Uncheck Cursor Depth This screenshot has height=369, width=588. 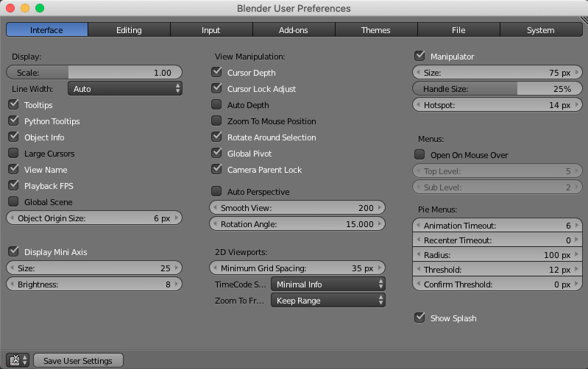coord(216,72)
